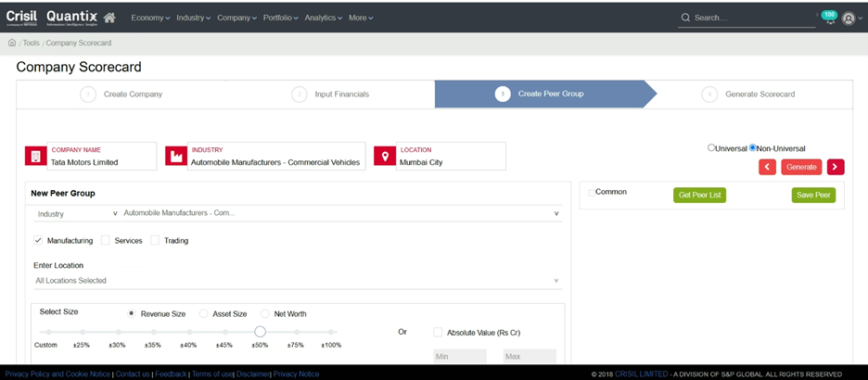
Task: Set size slider to ±40%
Action: click(189, 333)
